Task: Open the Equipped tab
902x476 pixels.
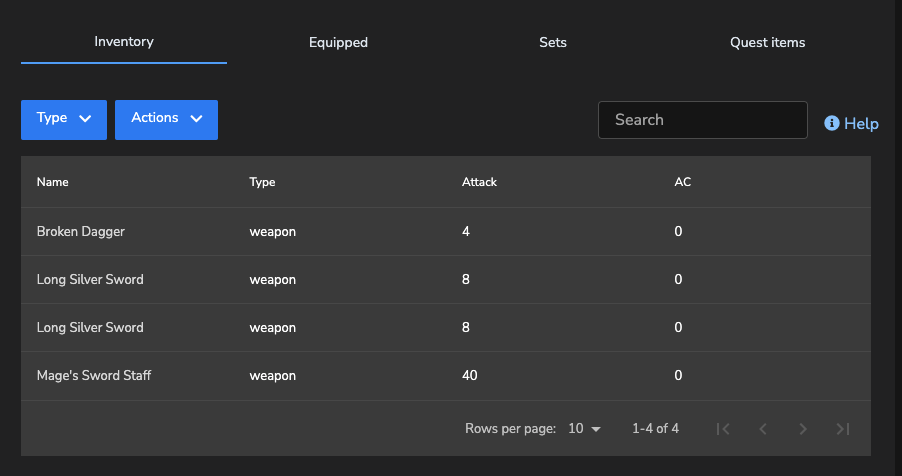Action: 338,43
